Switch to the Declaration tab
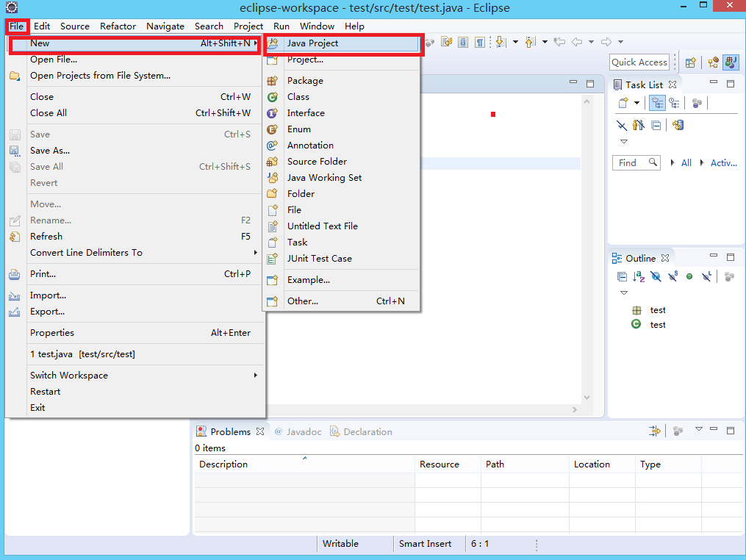Viewport: 746px width, 560px height. [362, 431]
